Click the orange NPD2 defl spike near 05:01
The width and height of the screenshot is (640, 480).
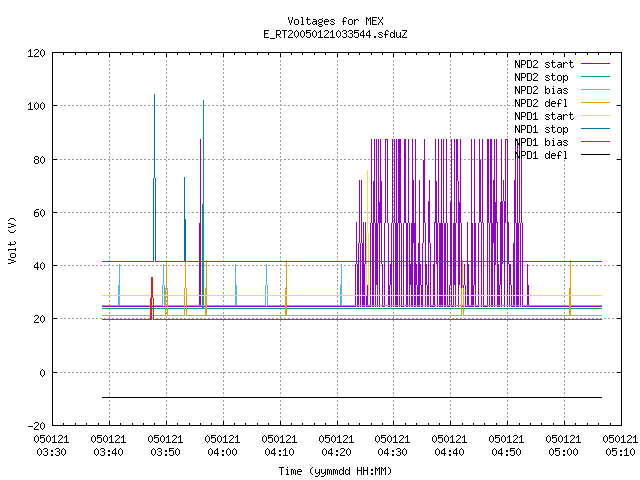[570, 288]
